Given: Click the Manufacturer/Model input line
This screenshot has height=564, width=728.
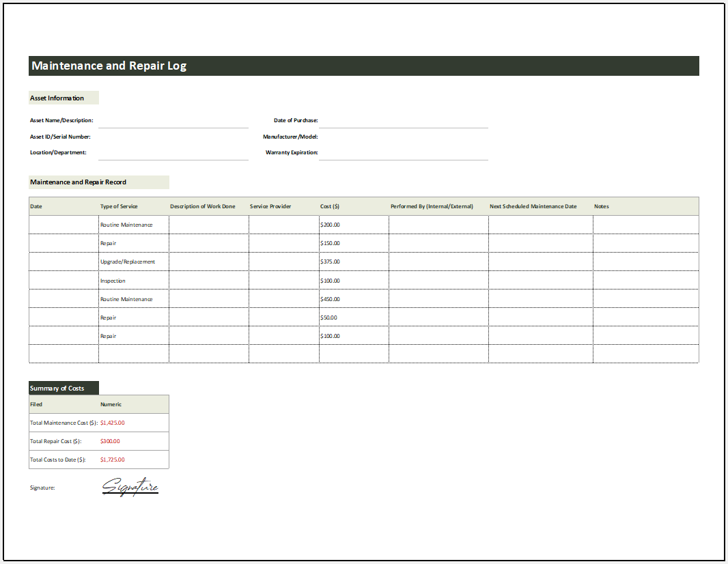Looking at the screenshot, I should coord(403,140).
